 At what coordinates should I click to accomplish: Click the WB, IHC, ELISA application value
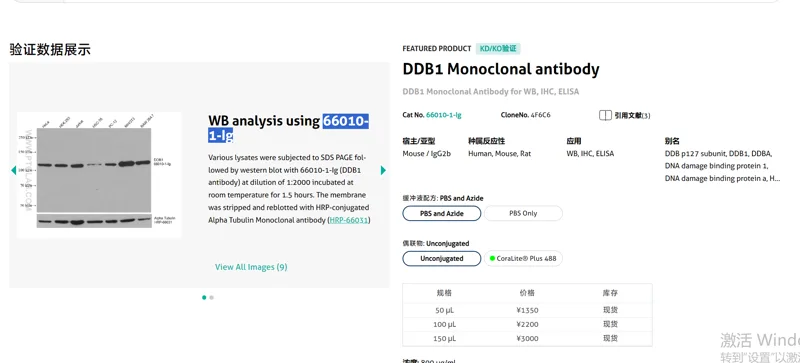click(x=590, y=153)
